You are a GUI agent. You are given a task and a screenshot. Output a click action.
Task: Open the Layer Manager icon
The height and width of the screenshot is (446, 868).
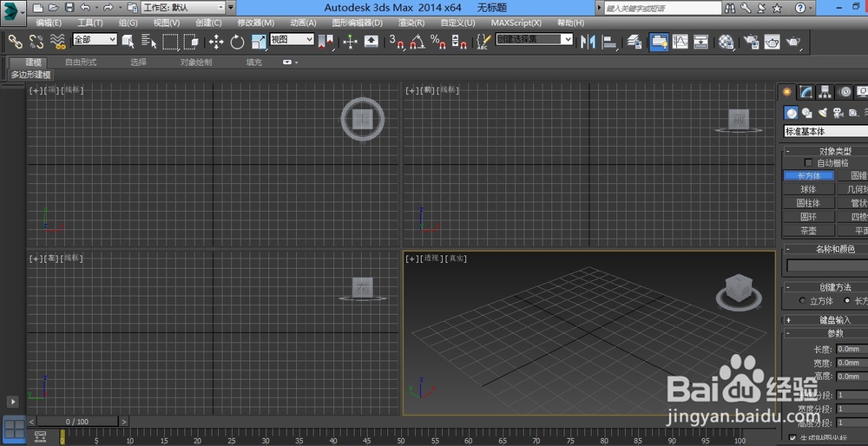(x=635, y=42)
